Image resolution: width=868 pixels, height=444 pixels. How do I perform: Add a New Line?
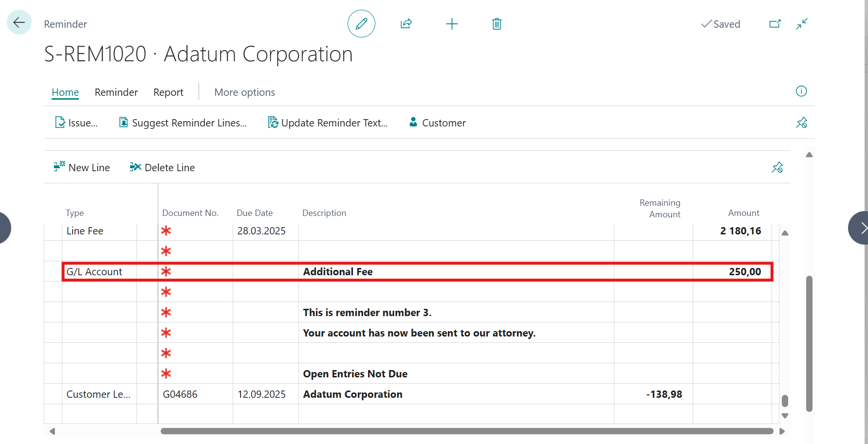point(82,168)
